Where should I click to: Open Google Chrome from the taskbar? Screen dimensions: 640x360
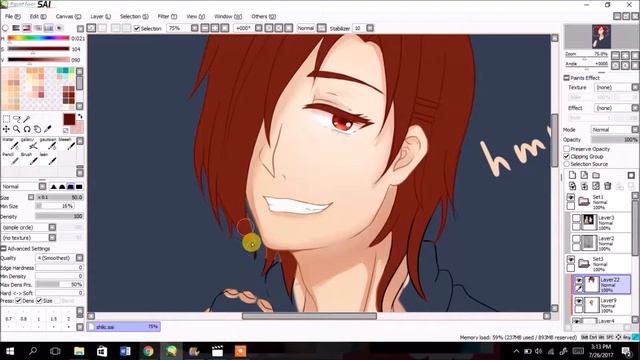click(148, 351)
